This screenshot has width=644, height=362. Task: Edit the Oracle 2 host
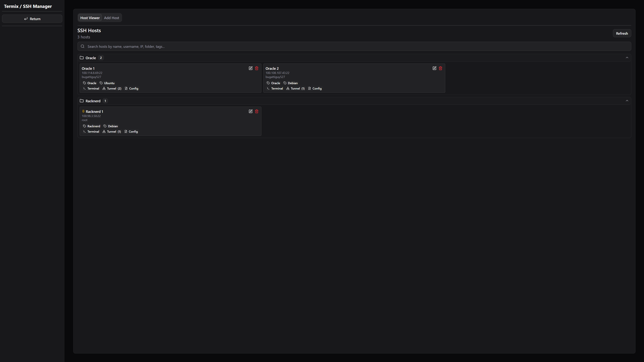(x=434, y=68)
